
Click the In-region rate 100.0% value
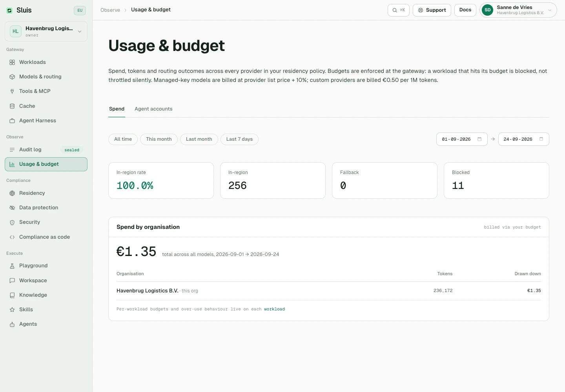point(135,186)
